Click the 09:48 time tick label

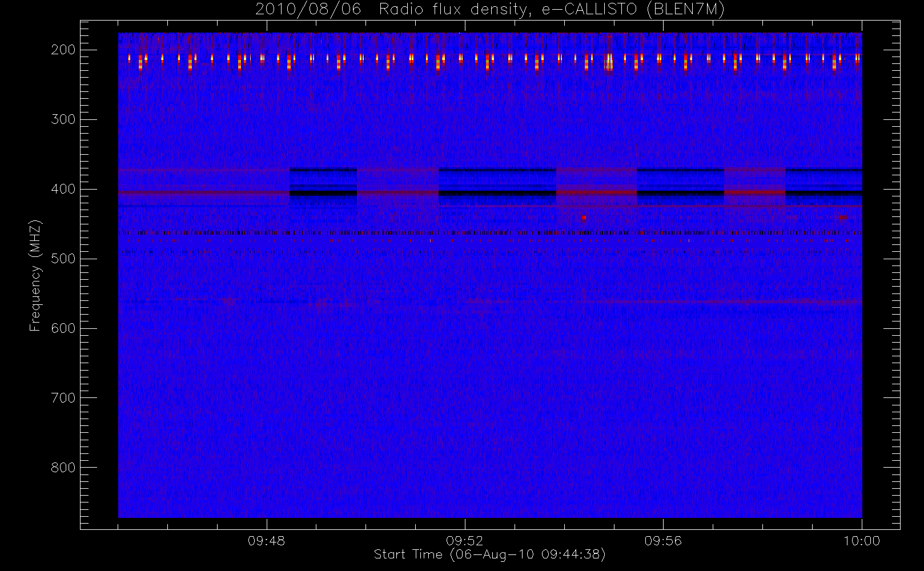click(x=267, y=541)
